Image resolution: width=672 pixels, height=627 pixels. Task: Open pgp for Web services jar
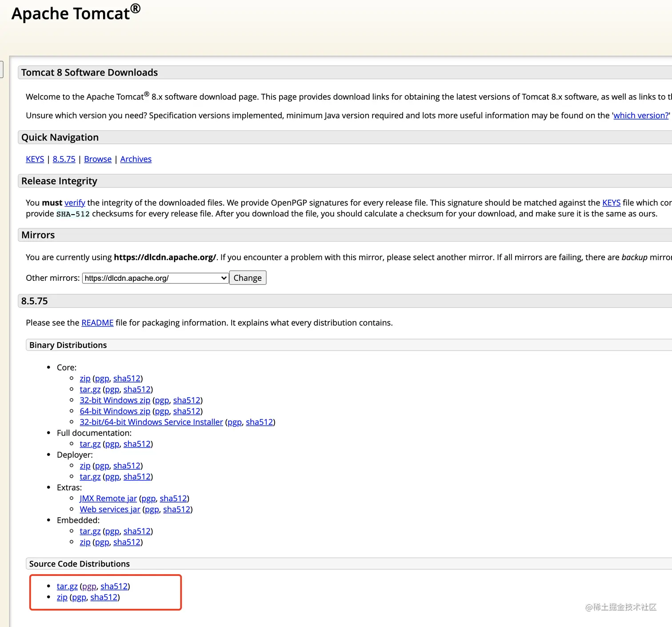coord(152,509)
